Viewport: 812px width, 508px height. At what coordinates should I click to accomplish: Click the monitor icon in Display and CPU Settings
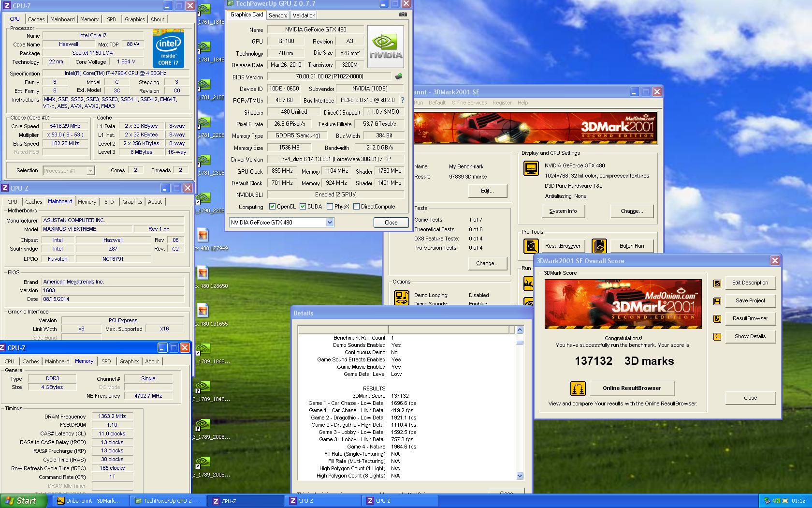pos(531,168)
